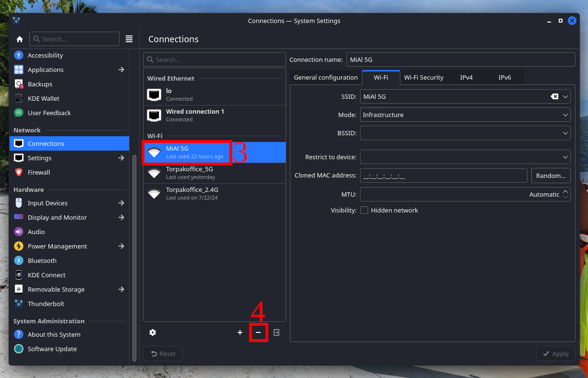Viewport: 588px width, 378px height.
Task: Open connection configuration gear icon
Action: click(153, 332)
